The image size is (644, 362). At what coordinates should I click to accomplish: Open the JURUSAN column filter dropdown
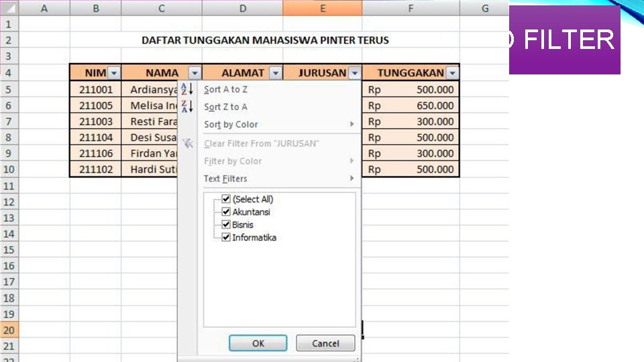(x=354, y=73)
